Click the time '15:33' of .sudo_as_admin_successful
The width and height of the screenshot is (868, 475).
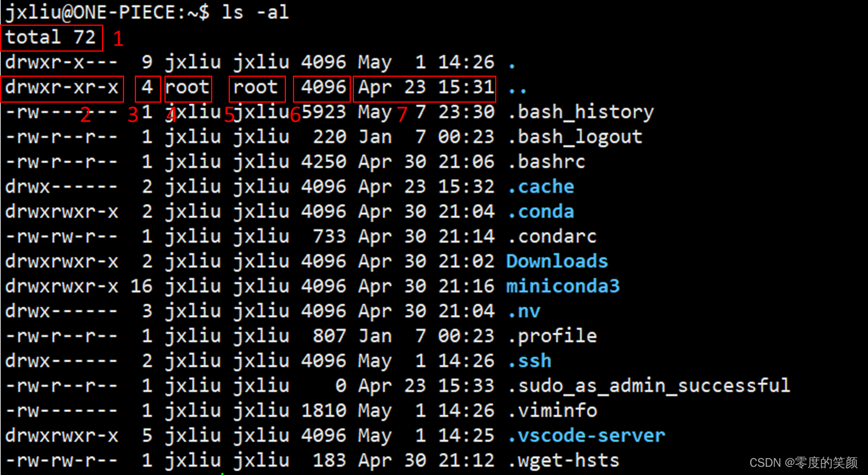466,386
